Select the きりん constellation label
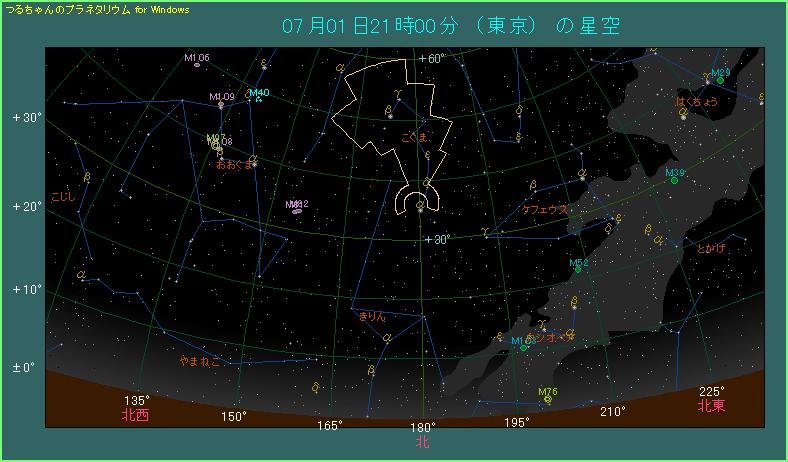This screenshot has width=788, height=462. [371, 316]
